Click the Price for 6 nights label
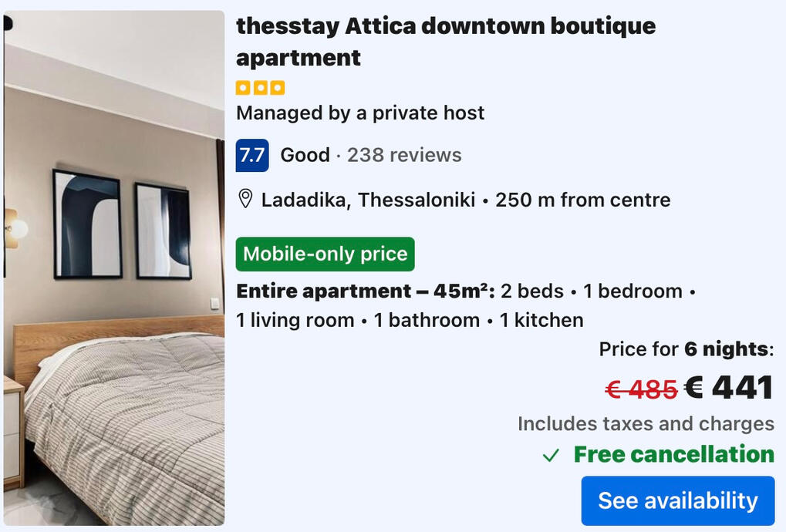Screen dimensions: 786x532 click(686, 349)
